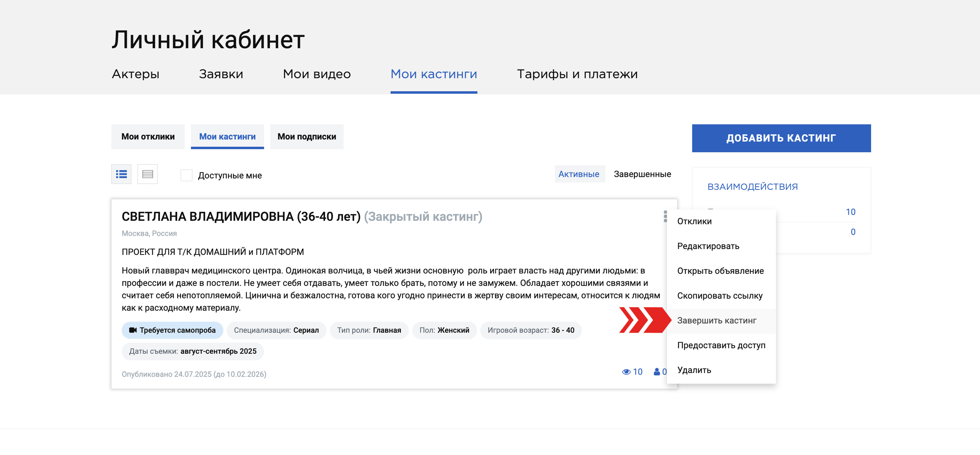Click the person responses counter icon
Viewport: 980px width, 455px height.
point(657,372)
